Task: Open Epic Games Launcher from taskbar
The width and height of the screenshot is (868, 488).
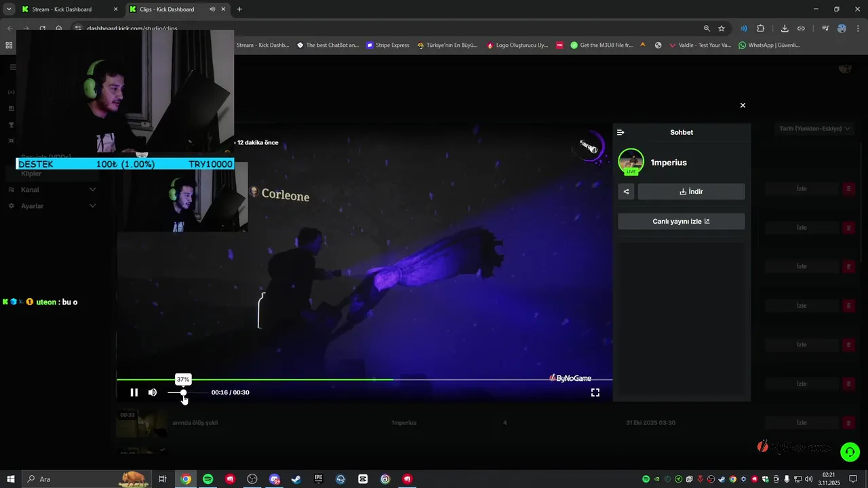Action: [x=319, y=479]
